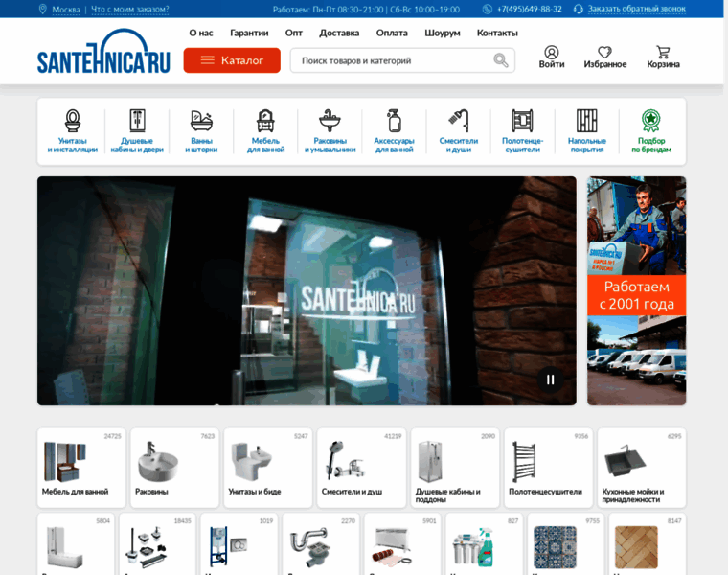This screenshot has width=728, height=575.
Task: Click the search magnifier icon
Action: click(500, 60)
